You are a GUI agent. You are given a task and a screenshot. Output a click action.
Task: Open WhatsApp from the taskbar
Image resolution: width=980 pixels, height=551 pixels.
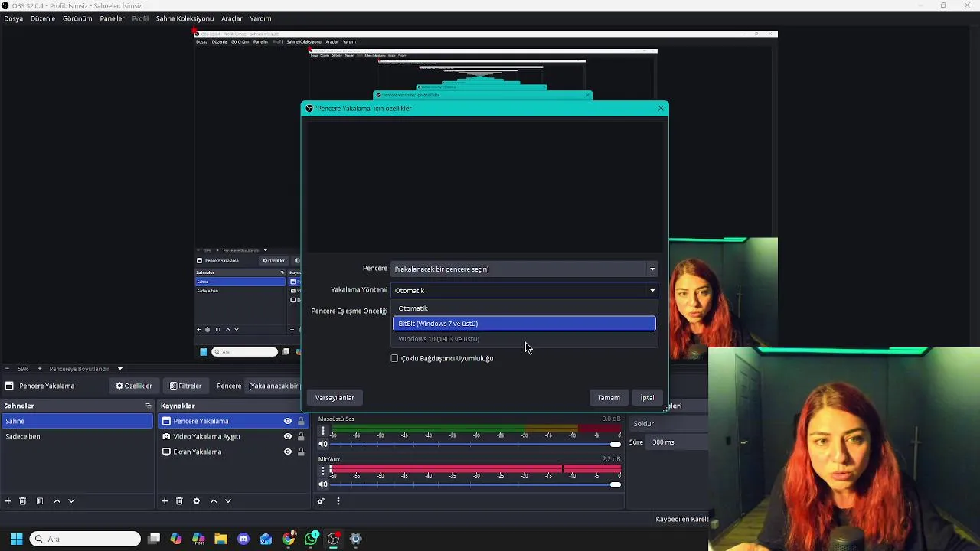point(311,539)
